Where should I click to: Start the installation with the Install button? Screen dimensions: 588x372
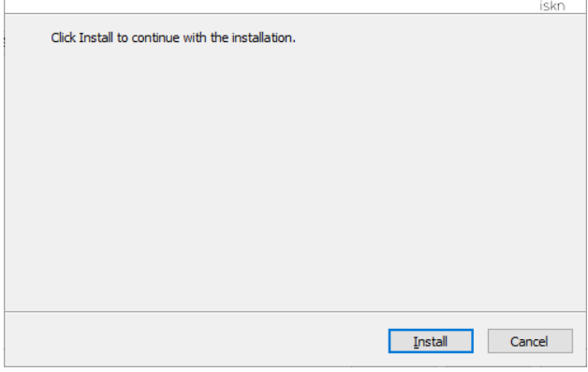point(431,341)
